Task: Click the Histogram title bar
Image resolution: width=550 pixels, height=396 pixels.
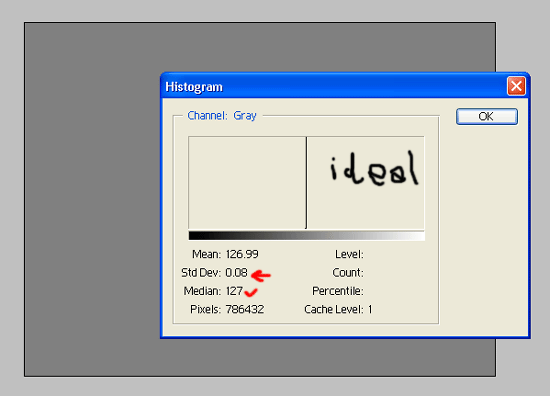Action: pos(333,86)
